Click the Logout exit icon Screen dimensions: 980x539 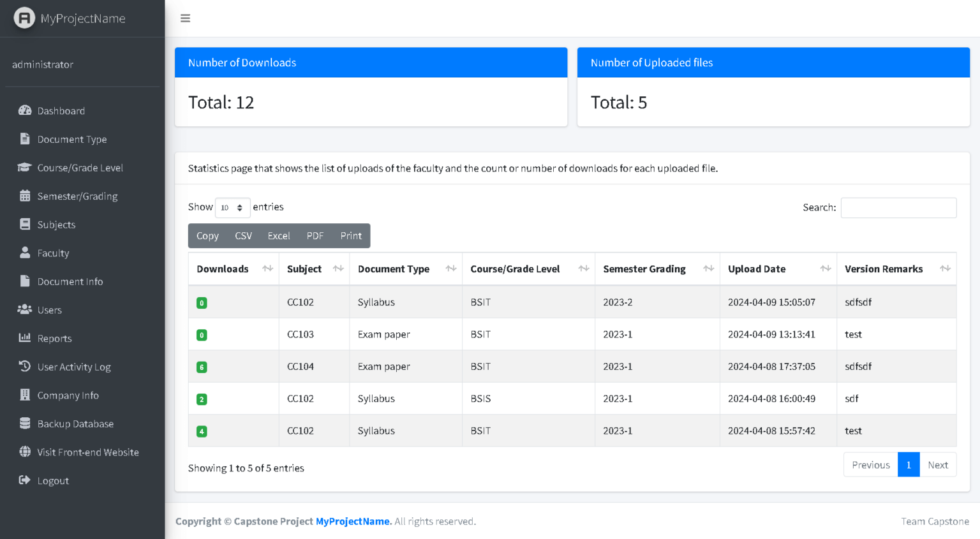pos(25,480)
